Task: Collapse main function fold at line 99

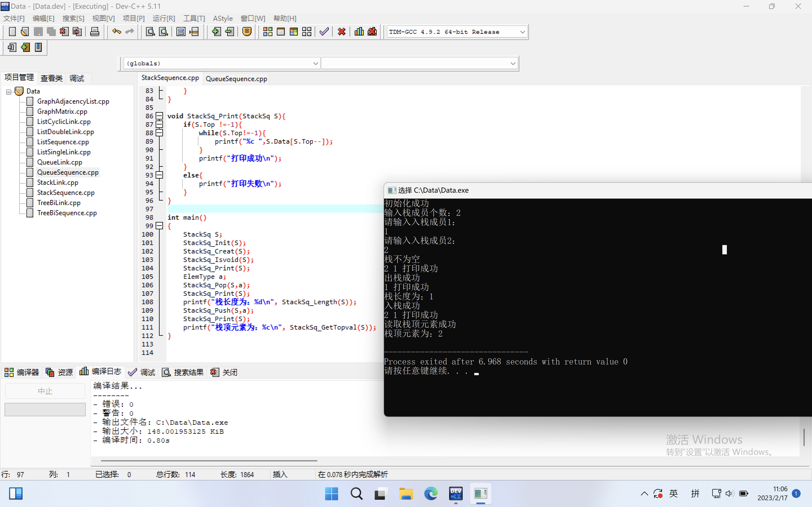Action: (x=160, y=226)
